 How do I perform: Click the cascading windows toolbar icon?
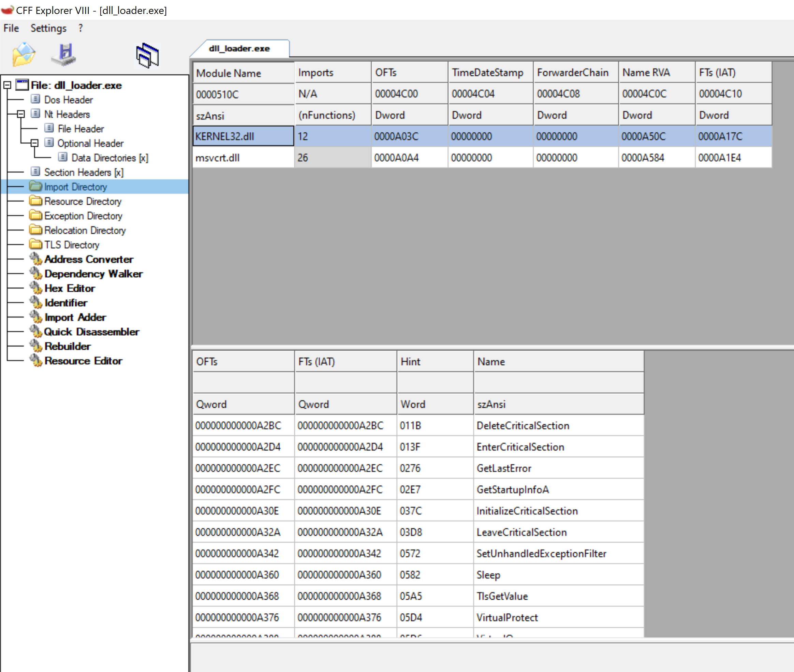(147, 56)
